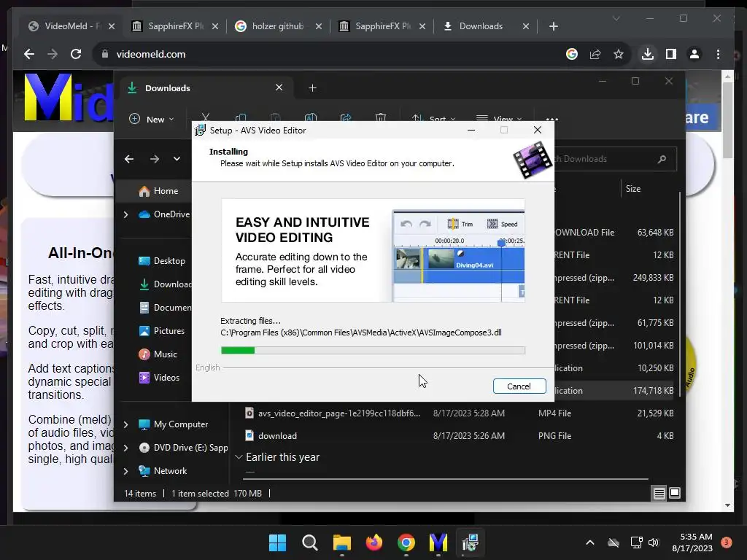
Task: Go forward in File Explorer
Action: click(155, 159)
